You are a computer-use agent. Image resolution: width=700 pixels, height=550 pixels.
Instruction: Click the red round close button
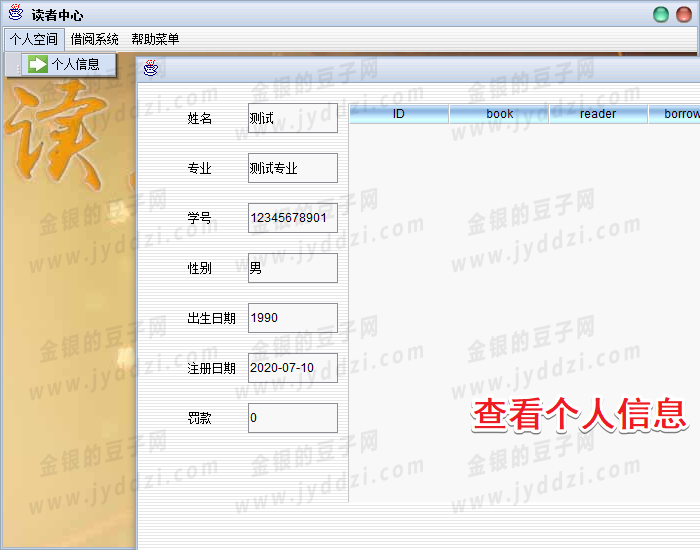pos(684,14)
